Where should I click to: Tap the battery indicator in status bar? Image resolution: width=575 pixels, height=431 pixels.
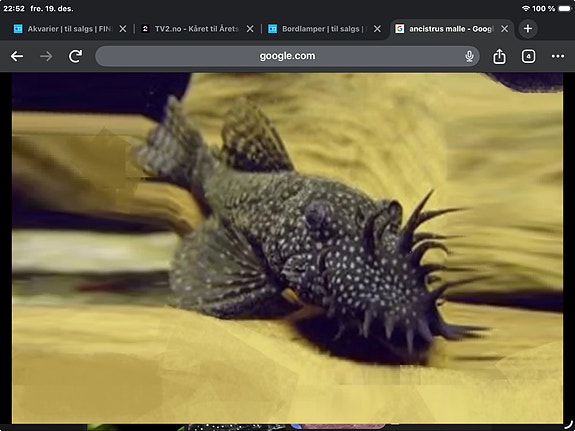pos(565,8)
